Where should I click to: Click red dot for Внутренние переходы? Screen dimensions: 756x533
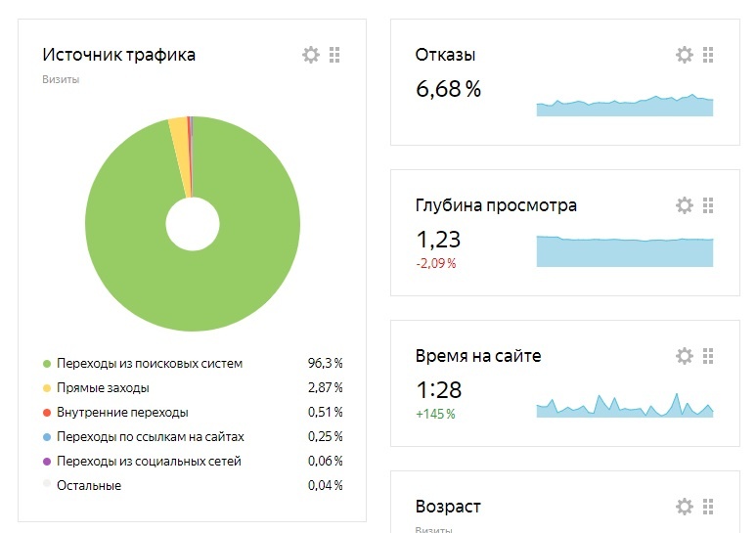(x=47, y=413)
